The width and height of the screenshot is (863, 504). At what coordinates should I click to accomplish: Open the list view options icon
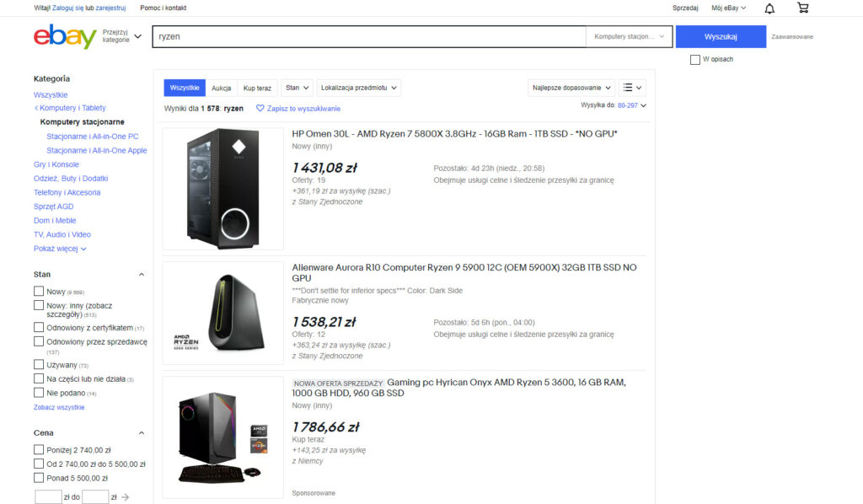tap(632, 88)
